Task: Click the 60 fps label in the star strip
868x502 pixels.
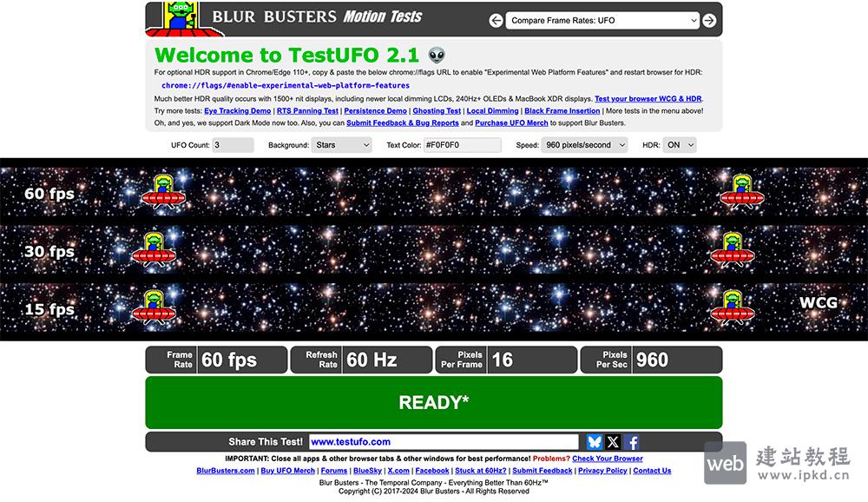Action: coord(49,194)
